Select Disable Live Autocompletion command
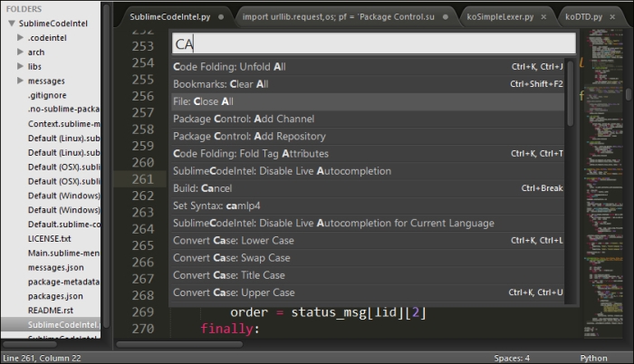The image size is (634, 364). click(368, 171)
